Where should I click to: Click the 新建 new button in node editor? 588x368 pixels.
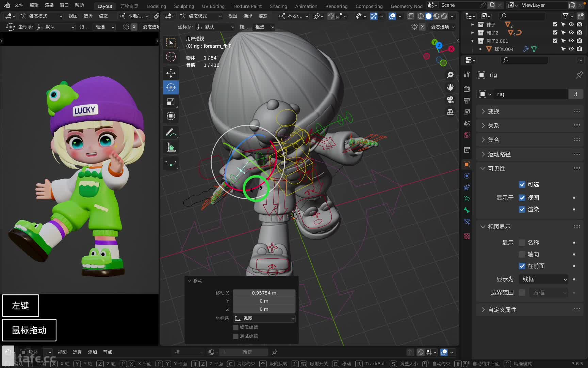point(247,352)
